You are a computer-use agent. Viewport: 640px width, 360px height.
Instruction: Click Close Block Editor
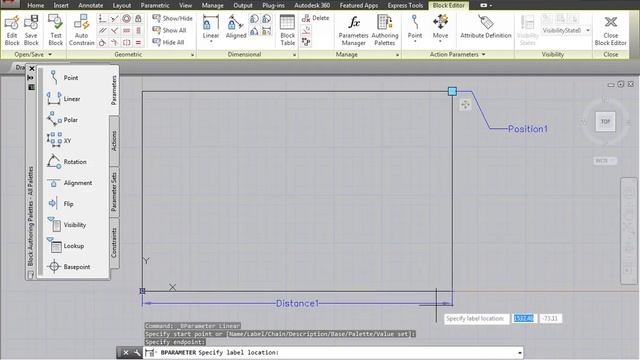click(610, 30)
